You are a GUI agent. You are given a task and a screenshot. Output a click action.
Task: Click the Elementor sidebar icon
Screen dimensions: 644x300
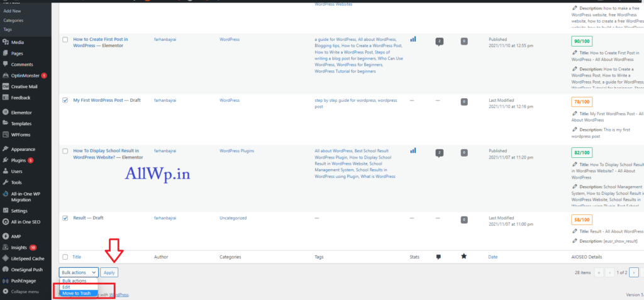tap(5, 113)
